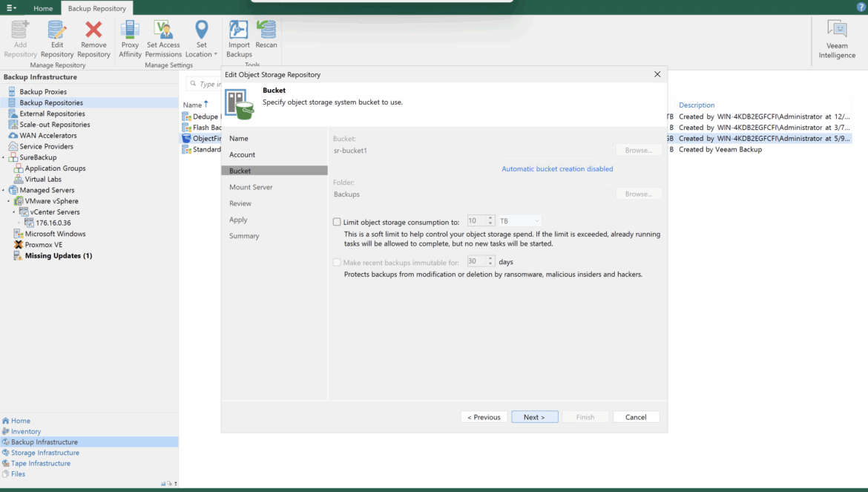This screenshot has width=868, height=492.
Task: Open Automatic bucket creation disabled link
Action: 557,168
